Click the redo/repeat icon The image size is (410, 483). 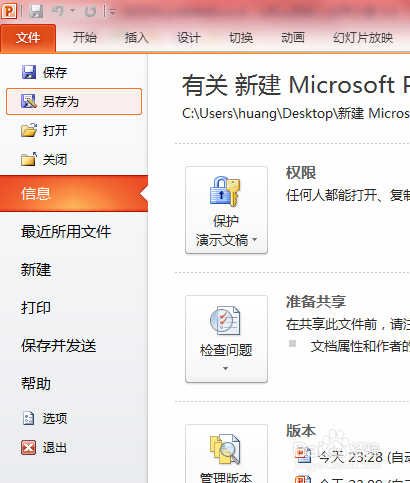tap(90, 11)
